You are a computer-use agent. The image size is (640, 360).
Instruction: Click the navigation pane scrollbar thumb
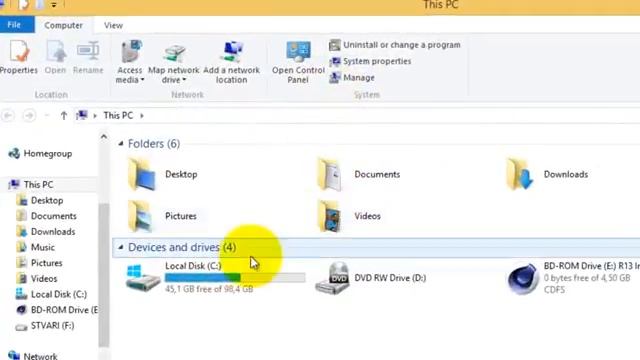(104, 275)
